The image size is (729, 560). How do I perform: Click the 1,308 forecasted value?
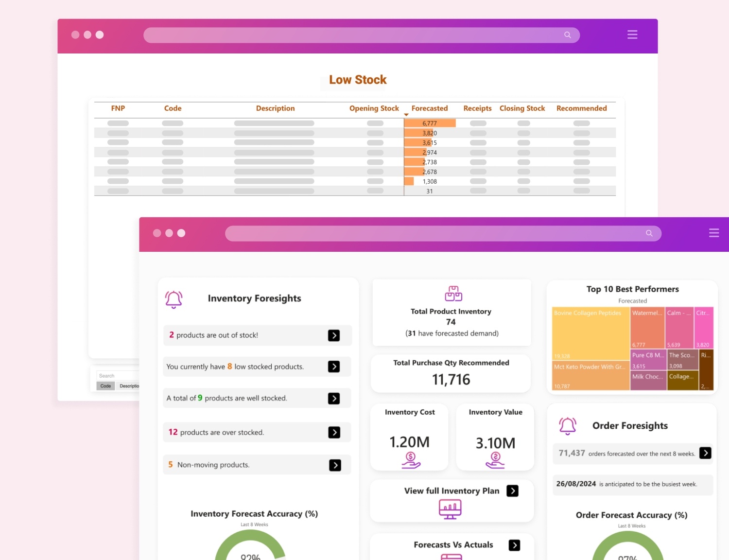pos(430,182)
